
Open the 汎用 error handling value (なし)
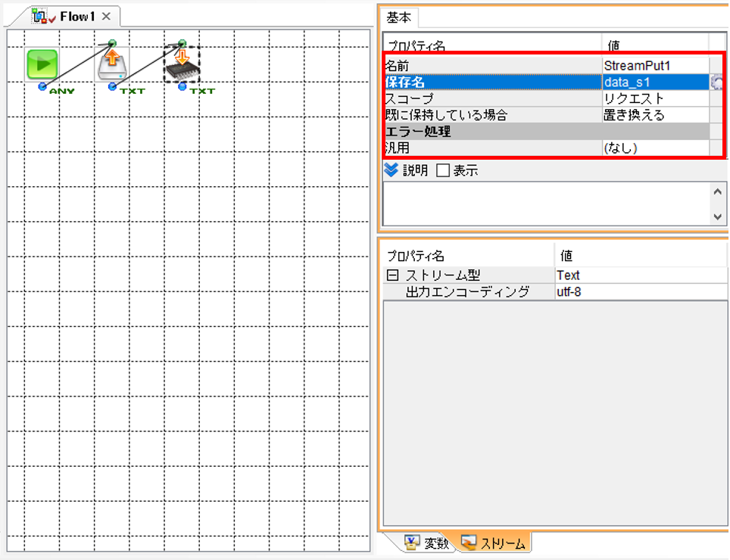[x=656, y=148]
